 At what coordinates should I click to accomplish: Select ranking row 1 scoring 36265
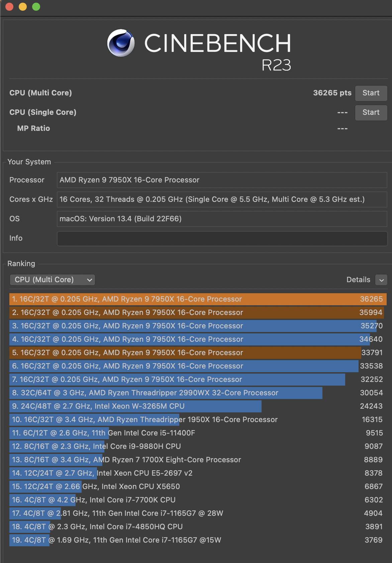click(x=198, y=299)
